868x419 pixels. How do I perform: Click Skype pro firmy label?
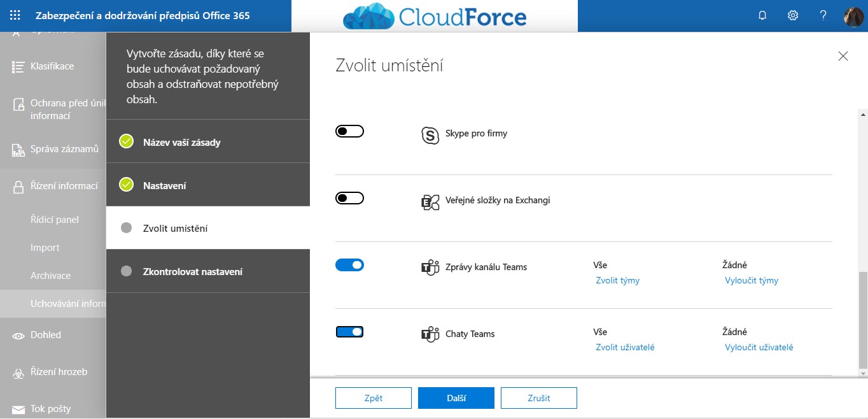(476, 134)
